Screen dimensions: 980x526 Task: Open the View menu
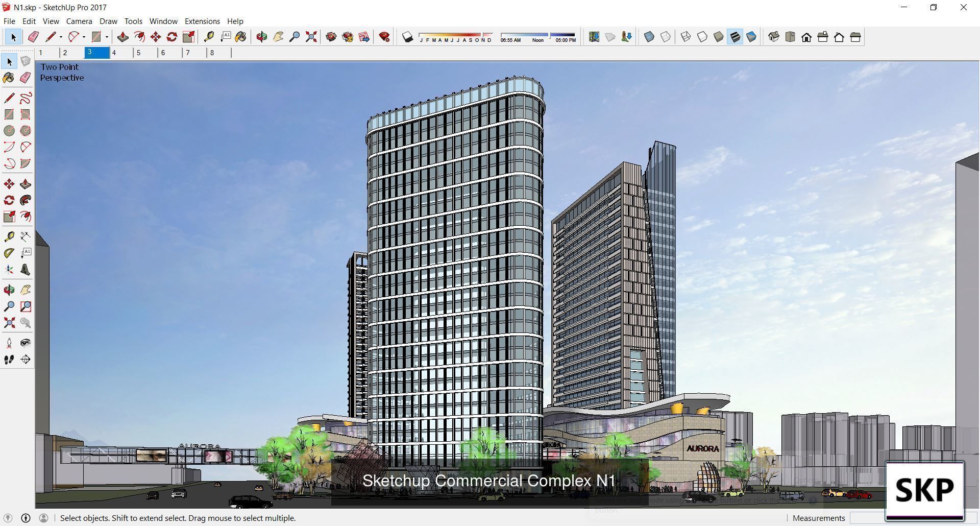pos(51,21)
